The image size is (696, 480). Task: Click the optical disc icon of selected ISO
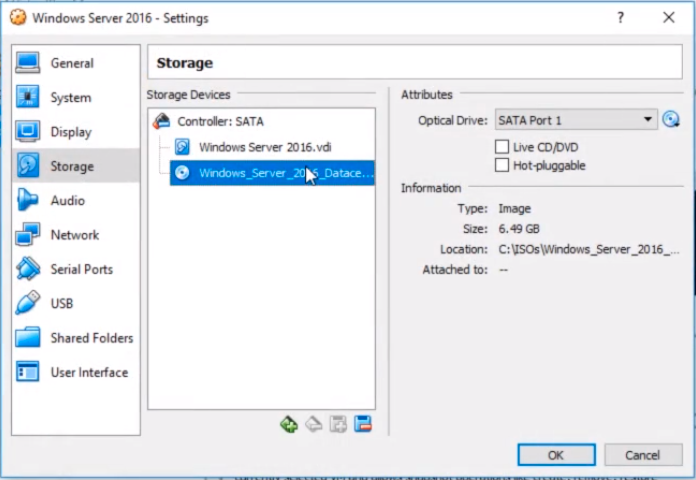tap(182, 173)
